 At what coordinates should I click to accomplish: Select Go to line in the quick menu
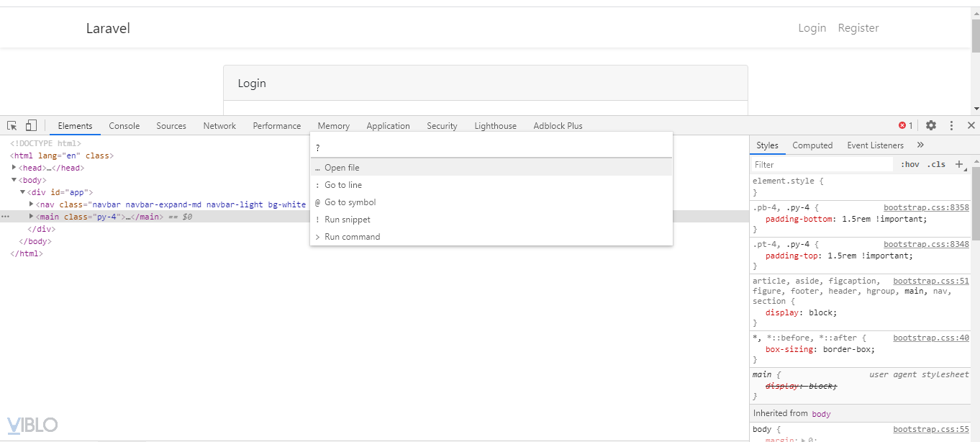(x=343, y=185)
